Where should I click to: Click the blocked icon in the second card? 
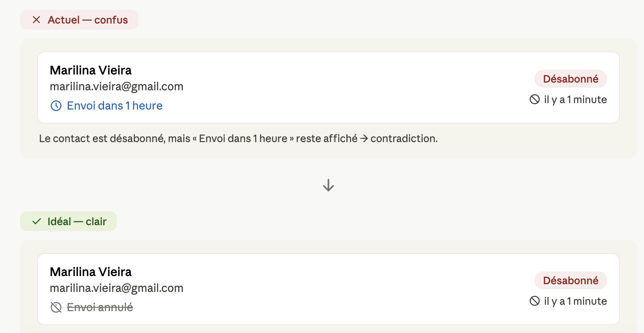point(535,301)
